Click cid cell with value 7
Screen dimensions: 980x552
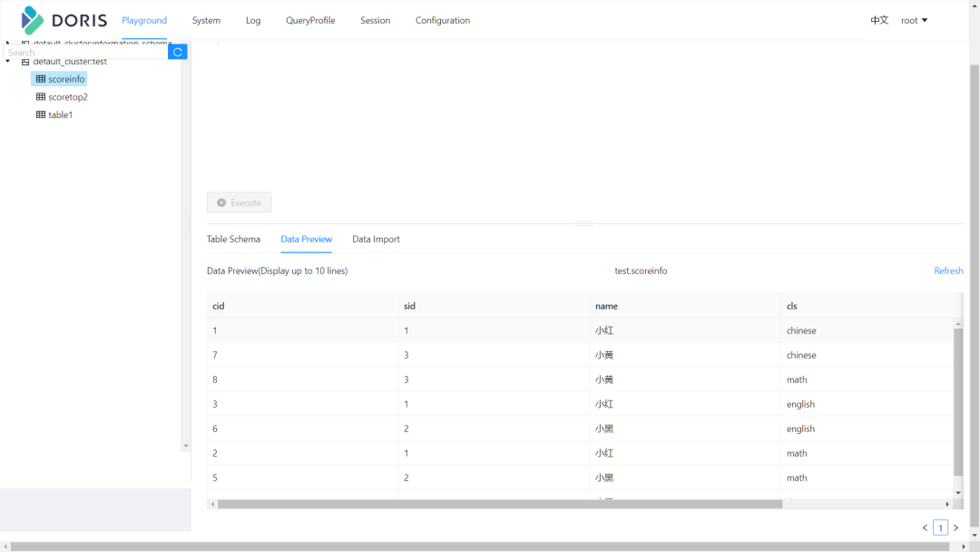tap(302, 355)
